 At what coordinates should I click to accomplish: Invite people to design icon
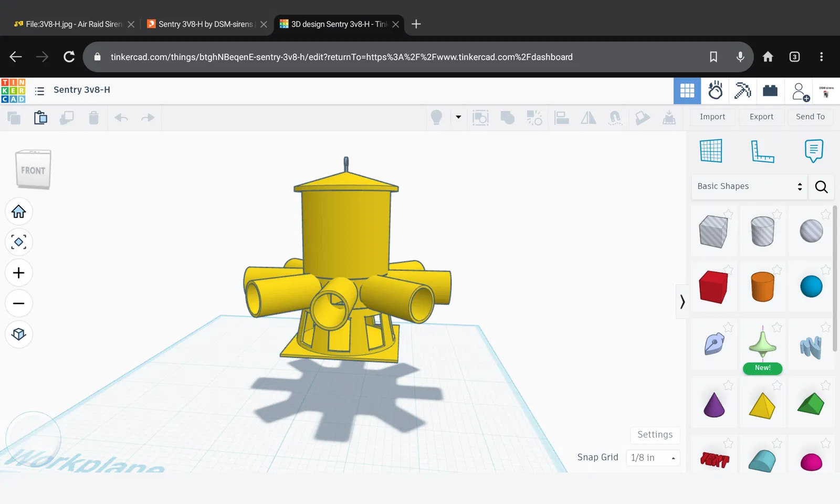801,92
